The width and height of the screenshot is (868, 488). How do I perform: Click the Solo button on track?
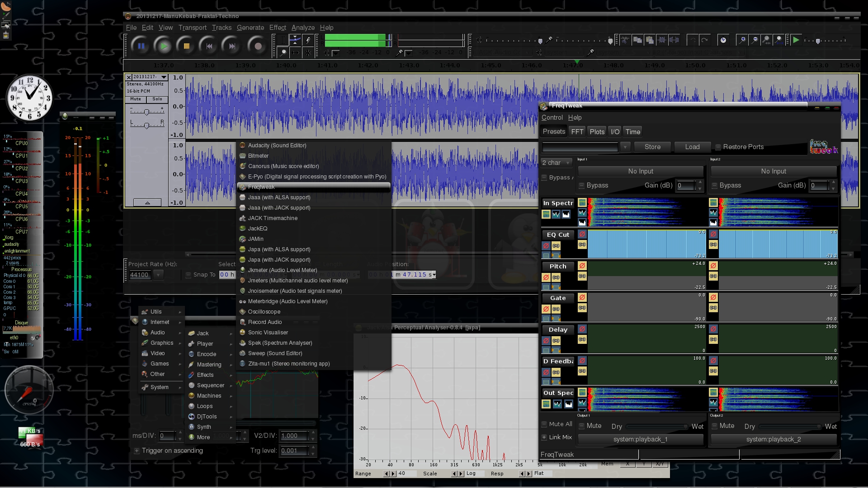pos(157,99)
